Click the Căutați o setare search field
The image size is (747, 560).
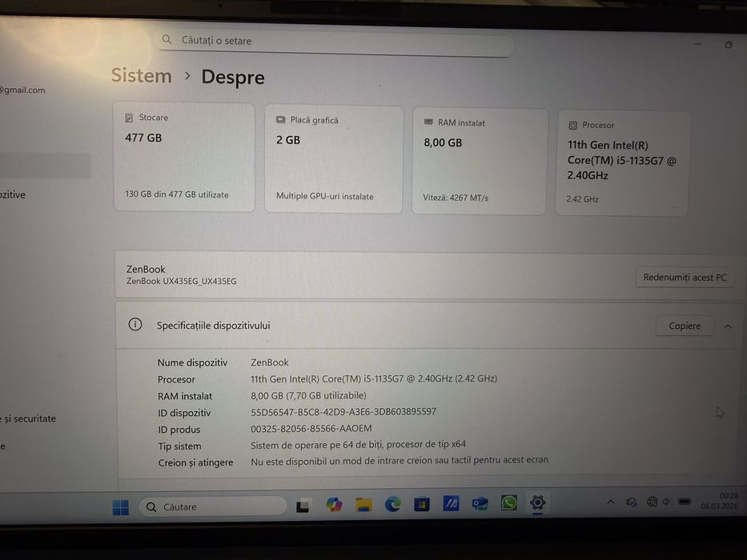pos(334,42)
